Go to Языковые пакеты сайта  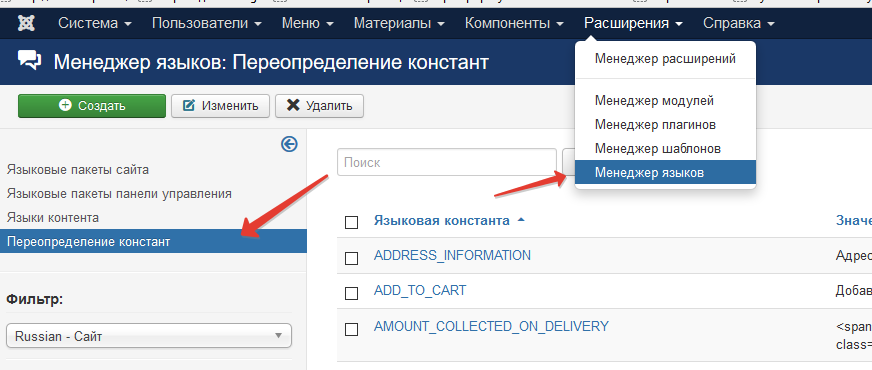(78, 170)
